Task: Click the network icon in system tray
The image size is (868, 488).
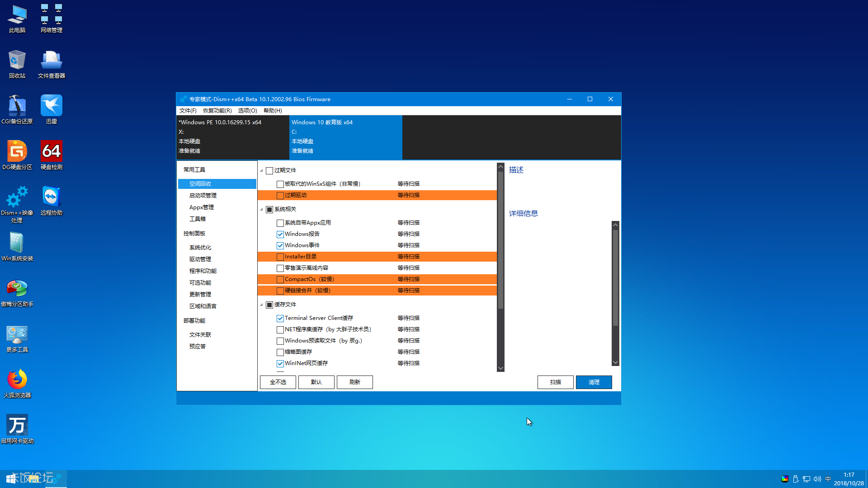Action: pos(806,479)
